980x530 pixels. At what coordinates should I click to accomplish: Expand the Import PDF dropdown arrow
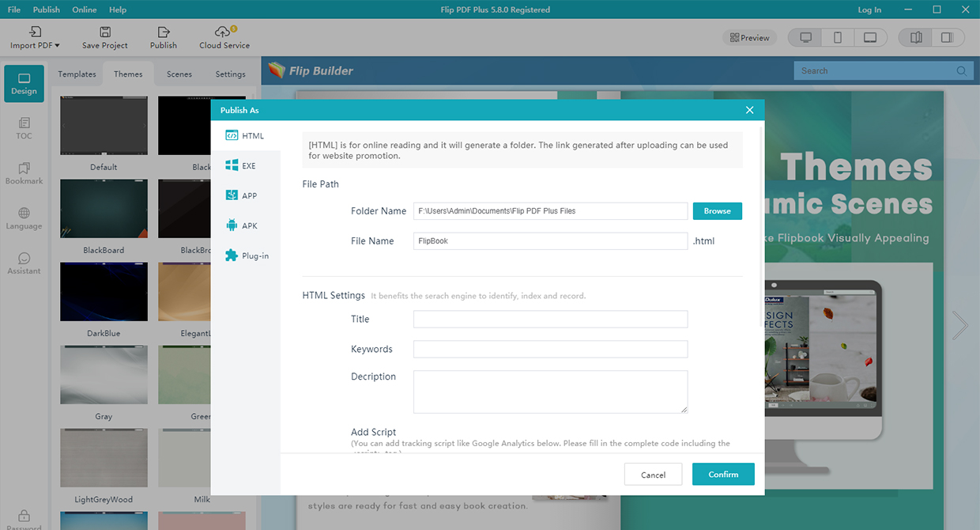57,46
